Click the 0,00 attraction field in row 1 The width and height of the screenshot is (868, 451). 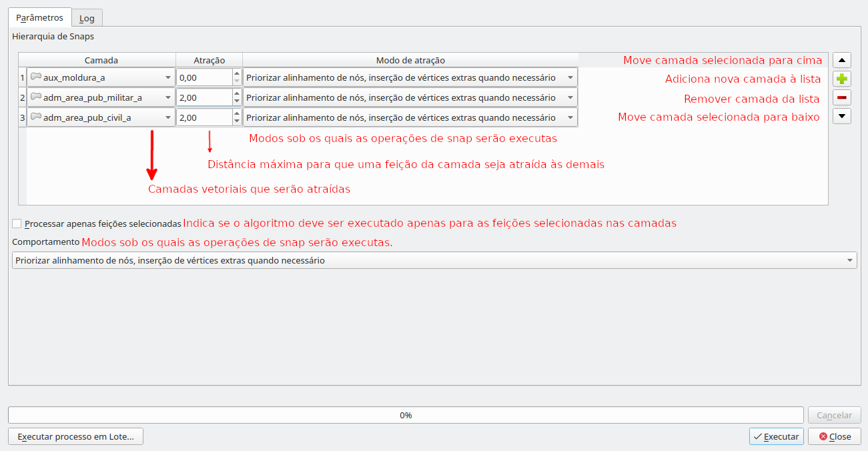coord(204,77)
